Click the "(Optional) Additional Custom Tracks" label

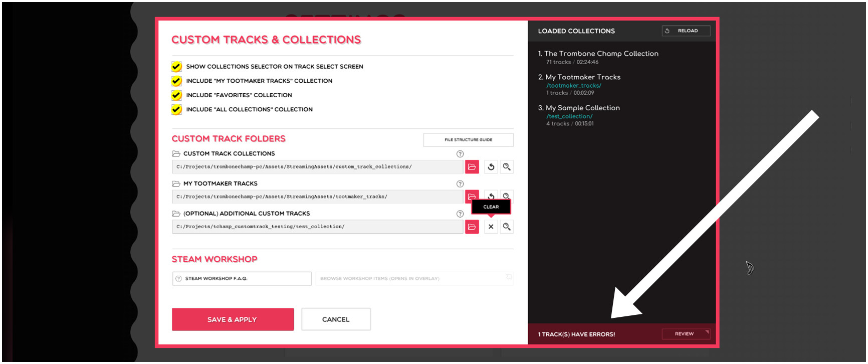(x=247, y=214)
